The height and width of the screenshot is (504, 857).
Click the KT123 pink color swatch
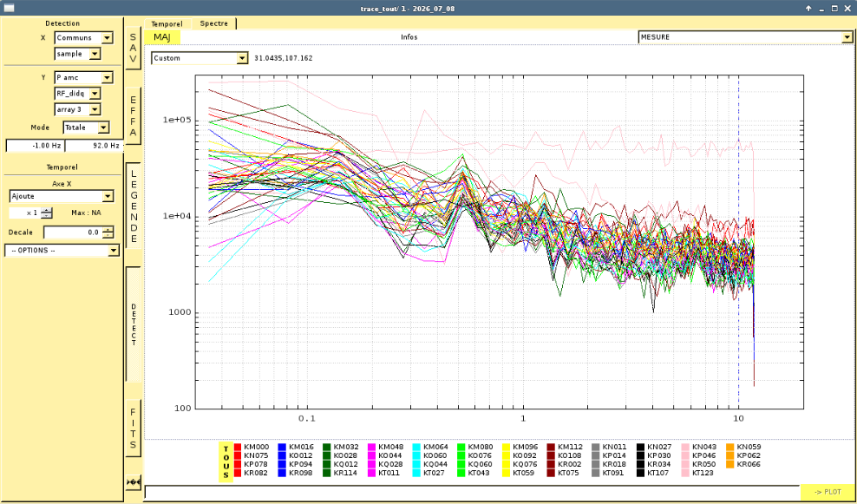685,473
